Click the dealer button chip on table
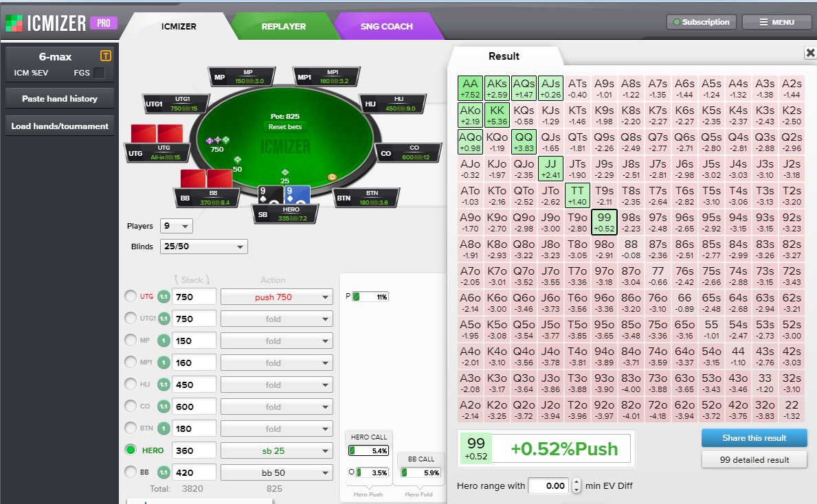This screenshot has height=504, width=817. 332,177
